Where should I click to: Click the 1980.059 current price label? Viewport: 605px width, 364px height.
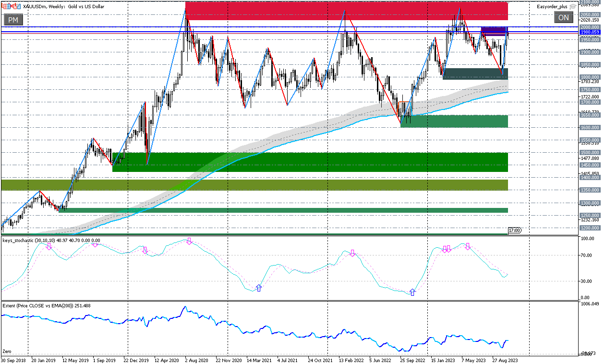[590, 33]
